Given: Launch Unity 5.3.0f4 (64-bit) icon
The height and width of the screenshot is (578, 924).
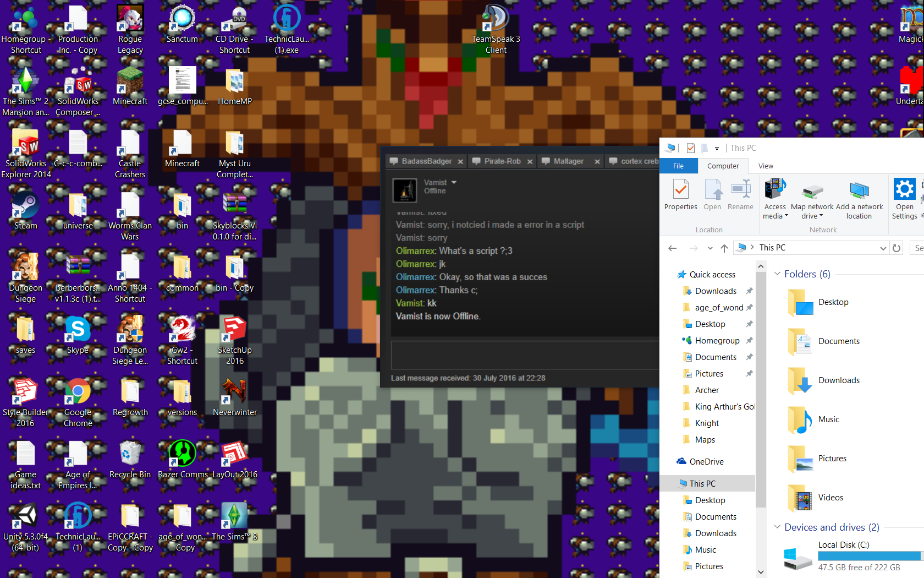Looking at the screenshot, I should pos(25,527).
